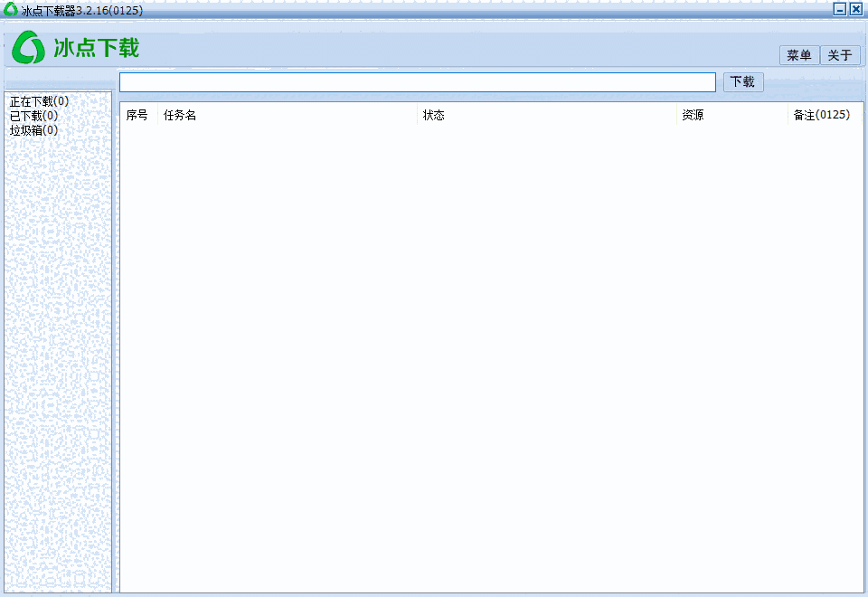Click inside the URL input box
Screen dimensions: 868x597
tap(416, 81)
